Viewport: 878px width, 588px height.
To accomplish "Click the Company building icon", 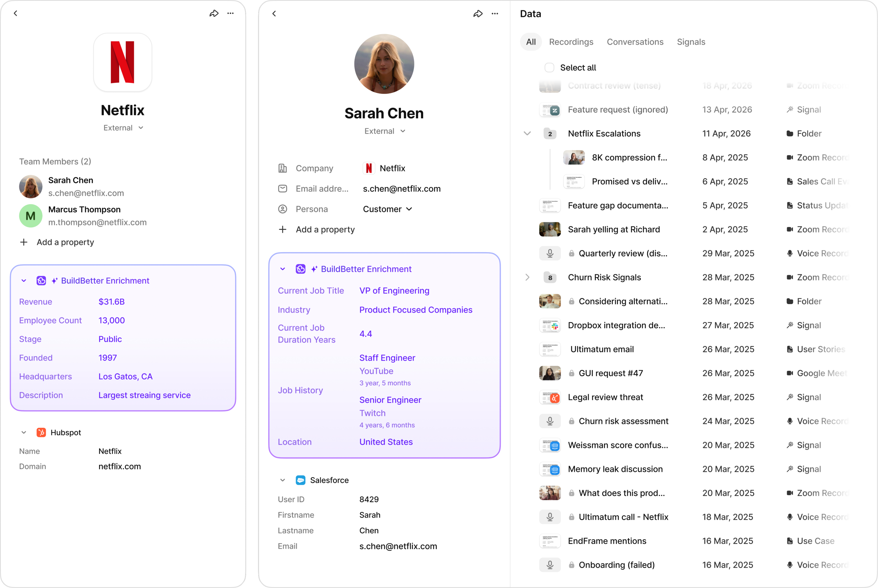I will coord(283,168).
